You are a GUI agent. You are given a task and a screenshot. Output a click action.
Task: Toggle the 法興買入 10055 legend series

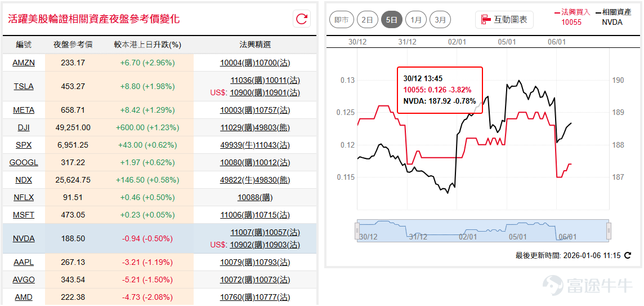572,17
